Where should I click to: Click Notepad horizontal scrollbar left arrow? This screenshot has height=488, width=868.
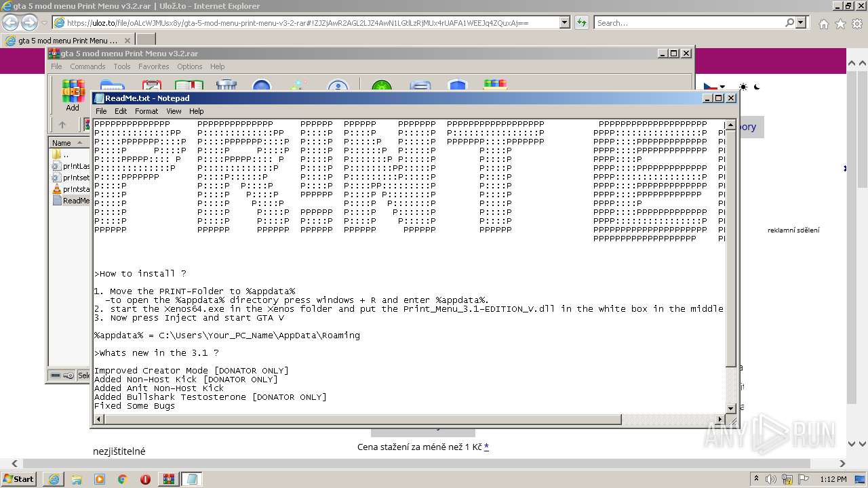99,420
